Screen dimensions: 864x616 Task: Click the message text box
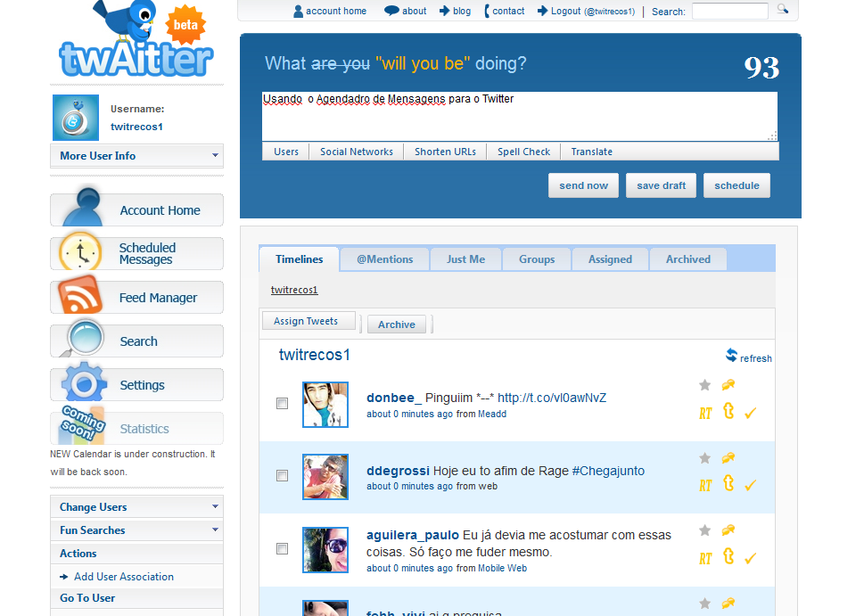point(520,116)
